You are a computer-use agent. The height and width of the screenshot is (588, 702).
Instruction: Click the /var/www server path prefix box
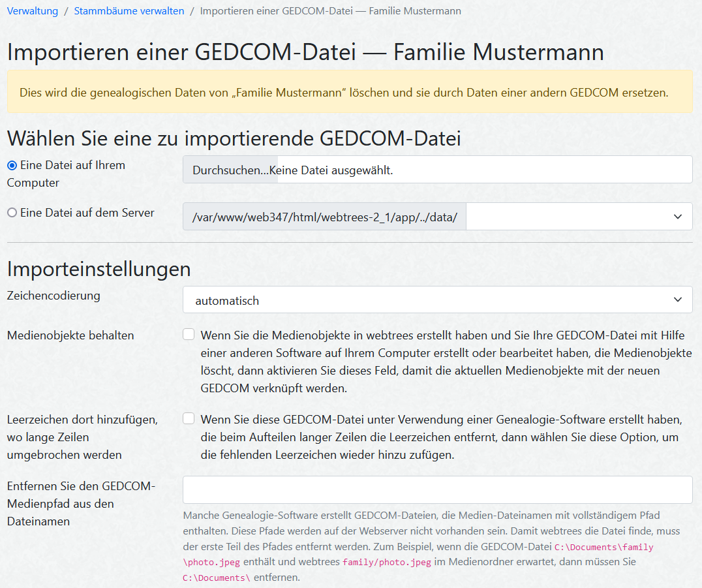click(325, 217)
